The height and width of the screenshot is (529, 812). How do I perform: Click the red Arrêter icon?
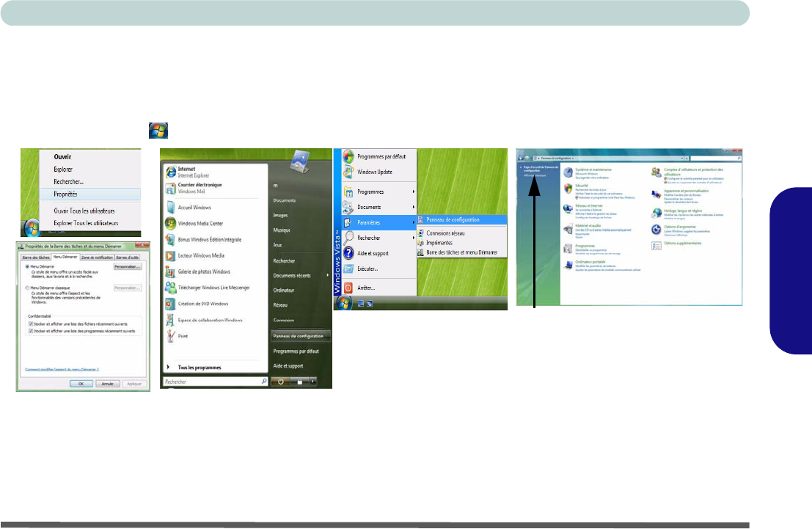pos(348,288)
